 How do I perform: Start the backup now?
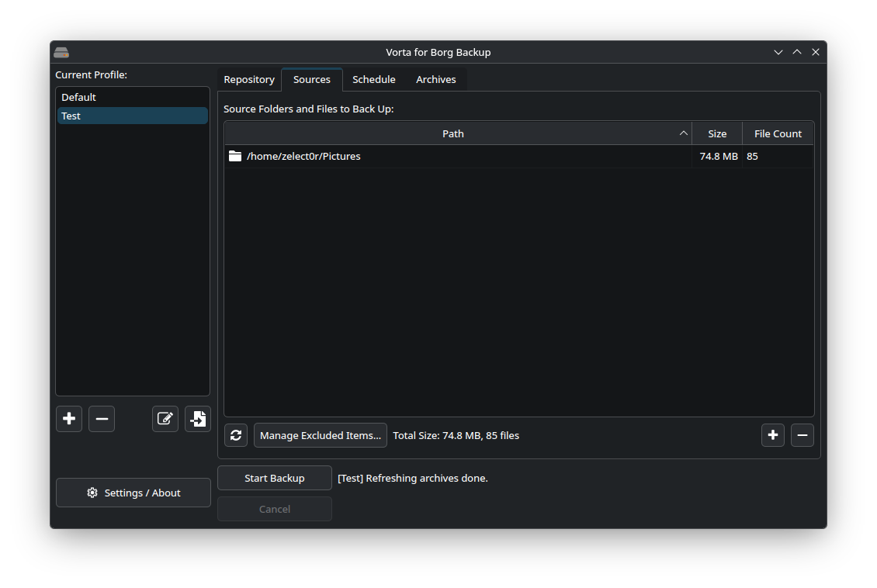click(x=275, y=478)
